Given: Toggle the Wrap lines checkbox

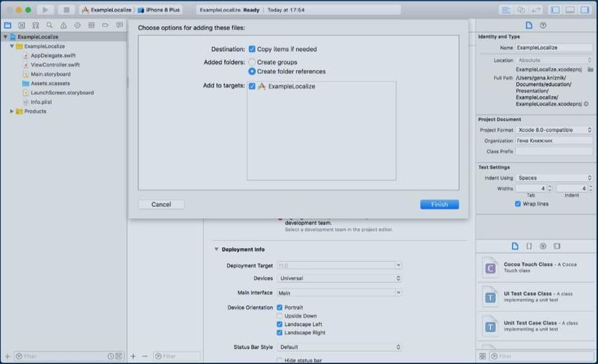Looking at the screenshot, I should pos(518,204).
